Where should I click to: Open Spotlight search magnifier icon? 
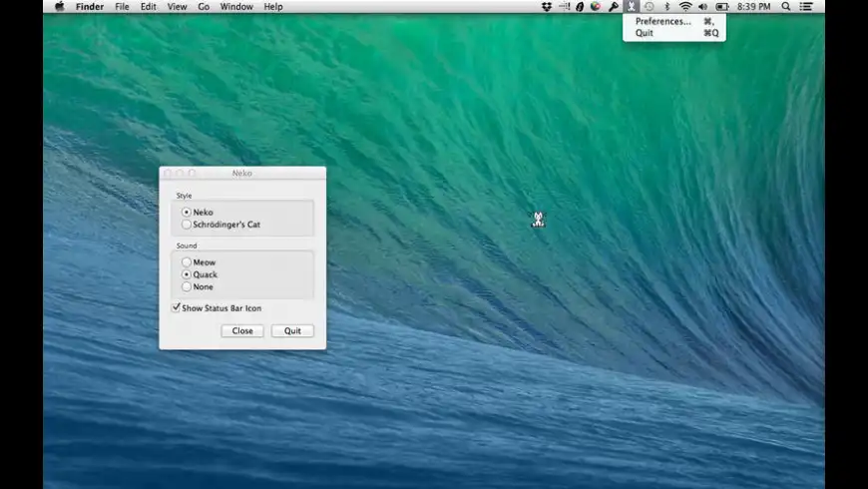[x=786, y=6]
